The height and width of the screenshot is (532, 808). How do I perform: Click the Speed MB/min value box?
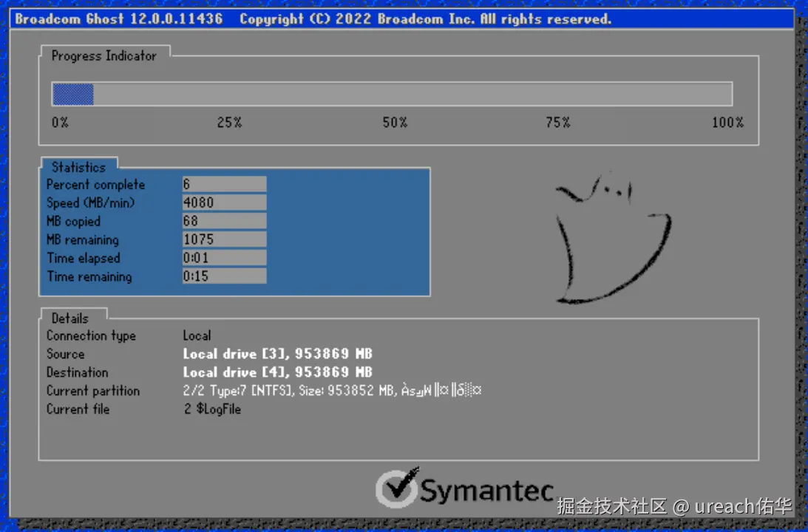tap(223, 202)
